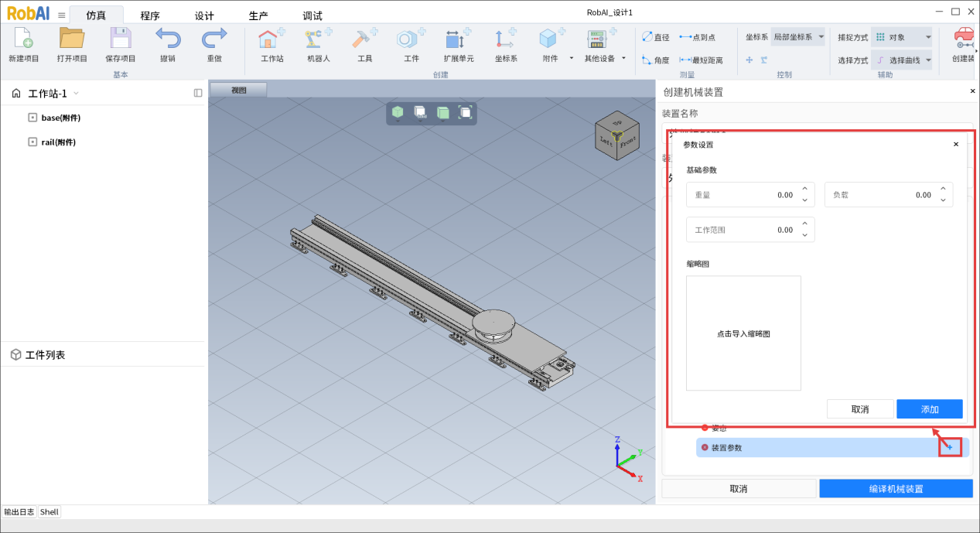Image resolution: width=980 pixels, height=533 pixels.
Task: Click 取消 beside 编译机械装置
Action: point(739,489)
